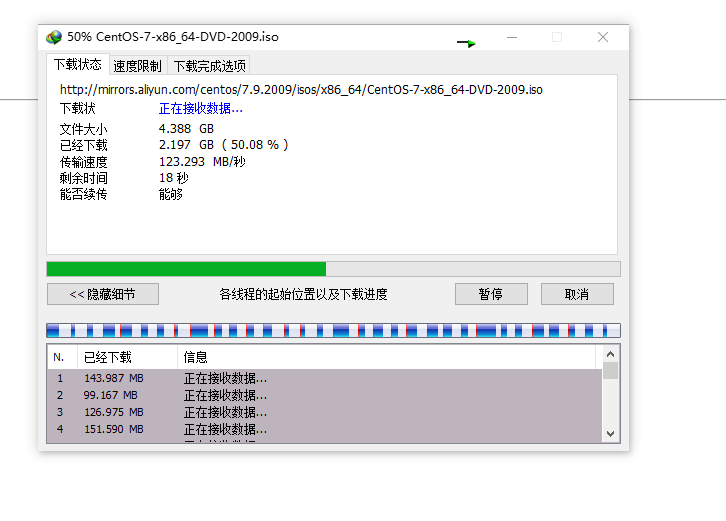726x521 pixels.
Task: Switch to the 下载状态 tab
Action: (78, 64)
